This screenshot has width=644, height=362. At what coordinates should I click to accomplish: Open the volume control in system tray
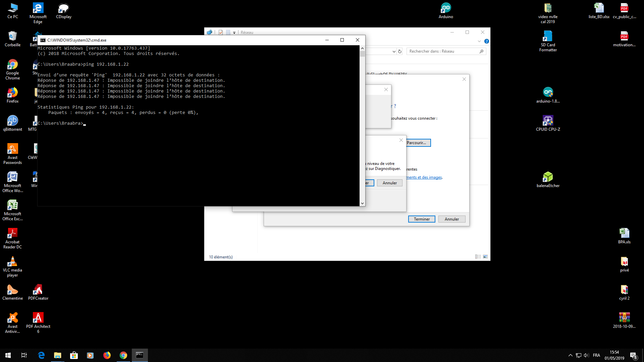pyautogui.click(x=586, y=355)
